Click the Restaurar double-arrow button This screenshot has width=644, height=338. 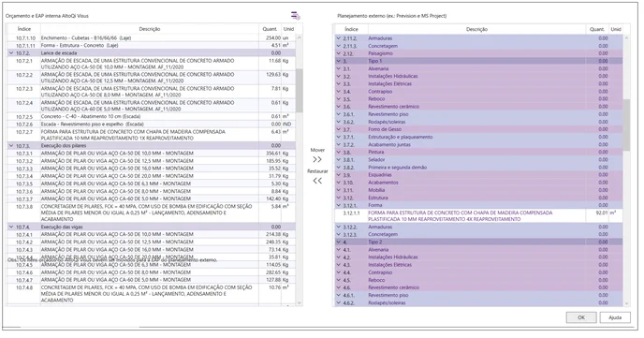tap(317, 181)
